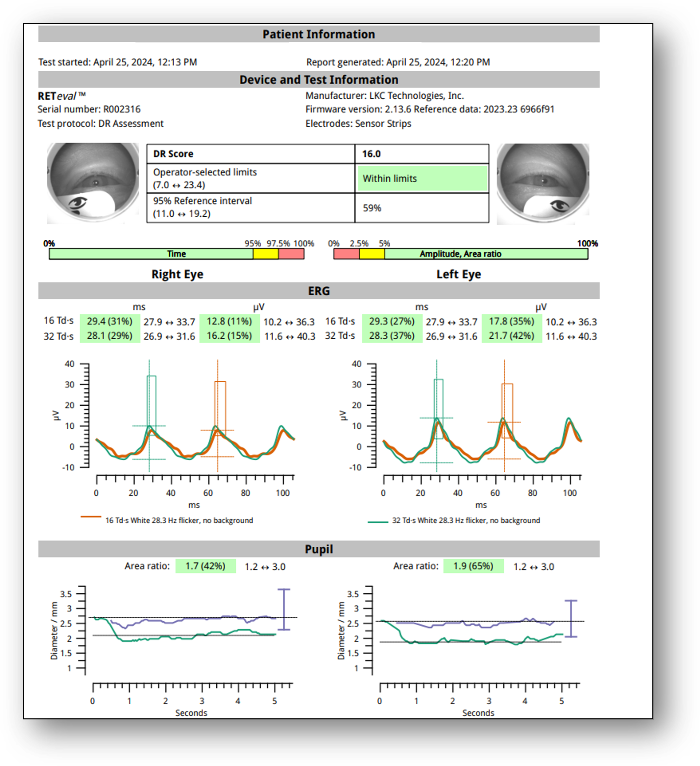Image resolution: width=700 pixels, height=766 pixels.
Task: Click right eye area ratio 1.7 (42%)
Action: (x=205, y=566)
